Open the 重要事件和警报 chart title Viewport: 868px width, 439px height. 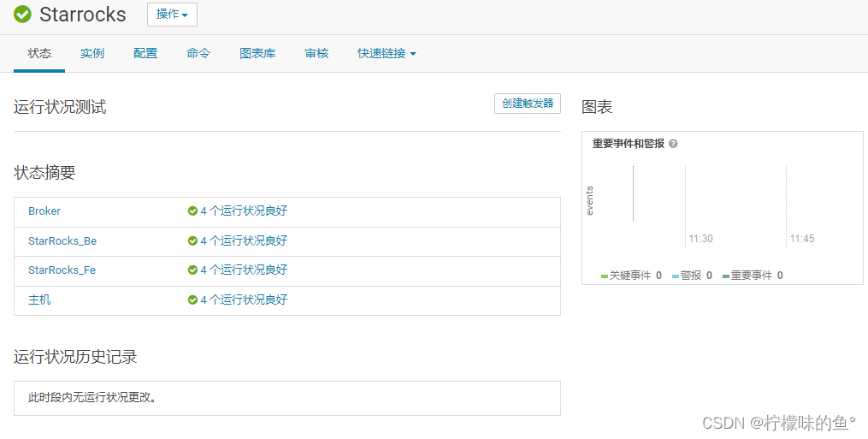pos(629,144)
